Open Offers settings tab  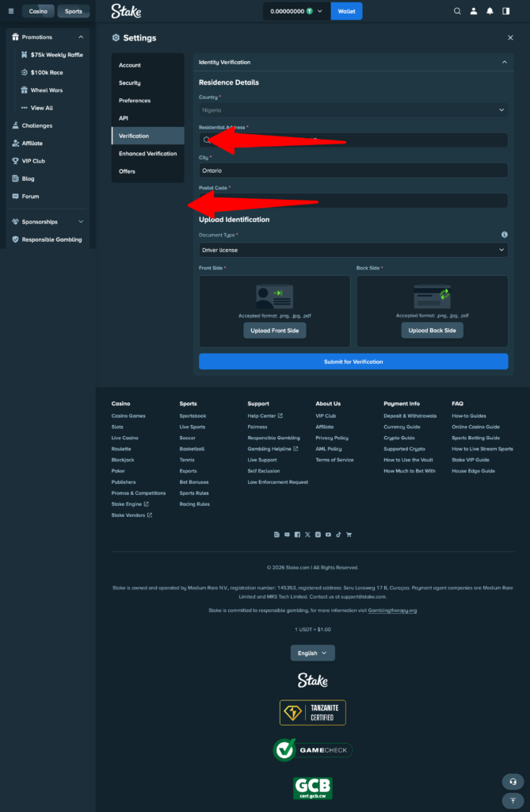tap(147, 171)
